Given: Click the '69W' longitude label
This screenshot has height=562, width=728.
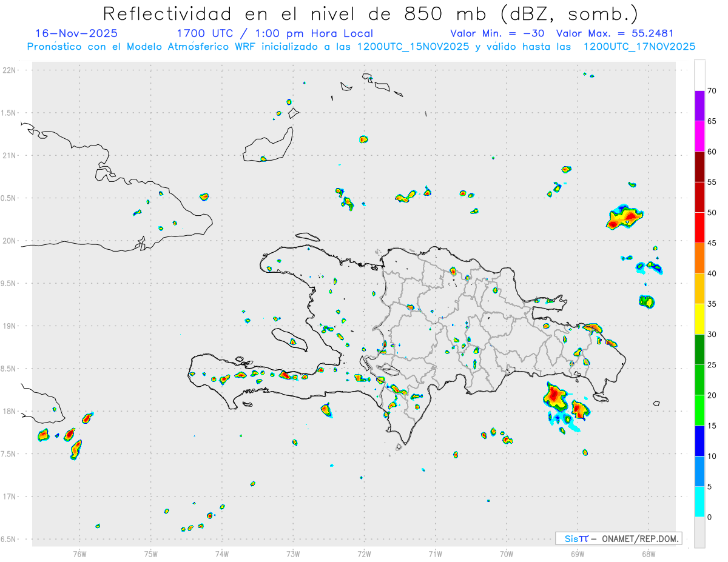Looking at the screenshot, I should 578,554.
